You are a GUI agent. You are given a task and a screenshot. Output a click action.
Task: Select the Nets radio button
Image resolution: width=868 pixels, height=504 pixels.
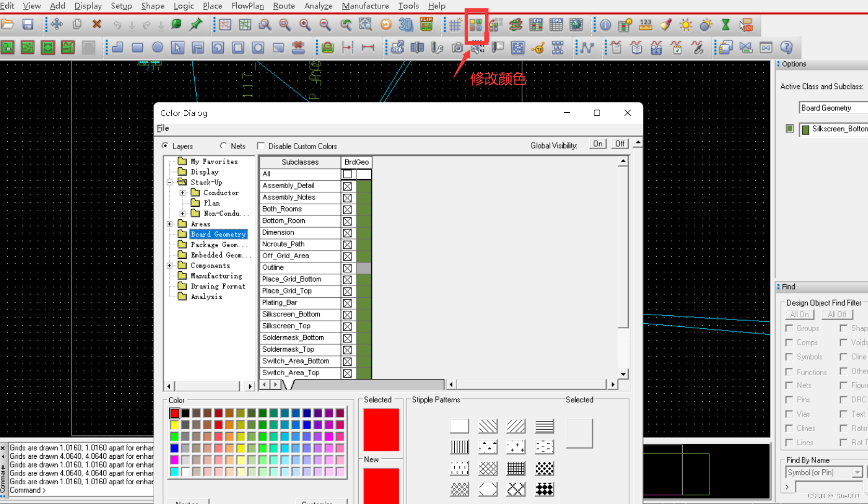(224, 146)
